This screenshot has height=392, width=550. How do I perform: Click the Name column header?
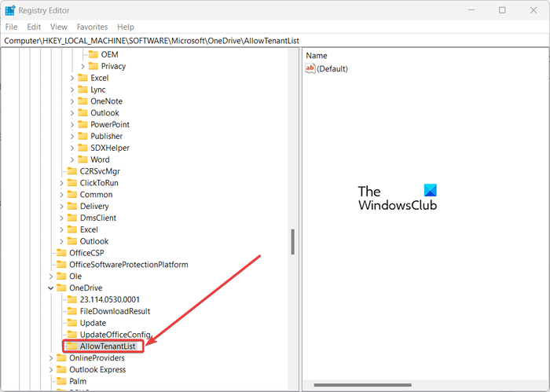pyautogui.click(x=317, y=56)
